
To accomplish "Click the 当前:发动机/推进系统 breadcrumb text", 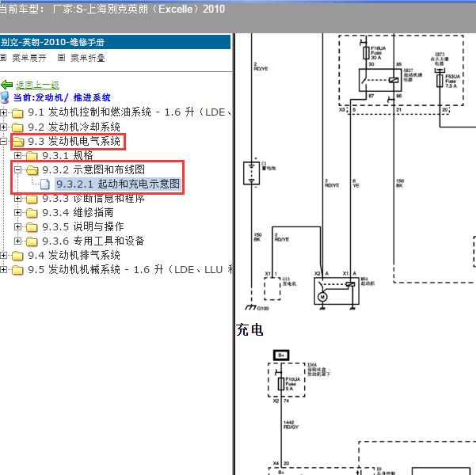I will [62, 97].
